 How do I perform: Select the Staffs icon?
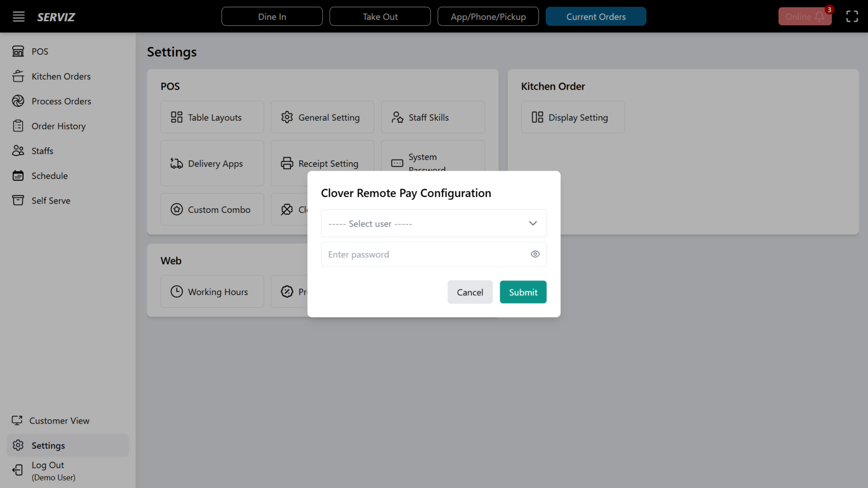point(18,151)
